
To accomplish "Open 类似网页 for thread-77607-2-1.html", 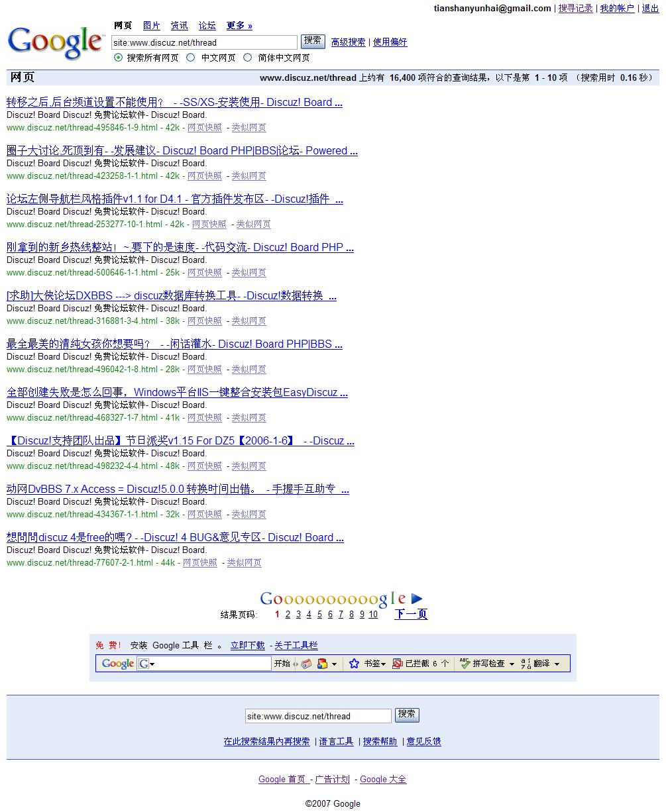I will click(x=244, y=563).
